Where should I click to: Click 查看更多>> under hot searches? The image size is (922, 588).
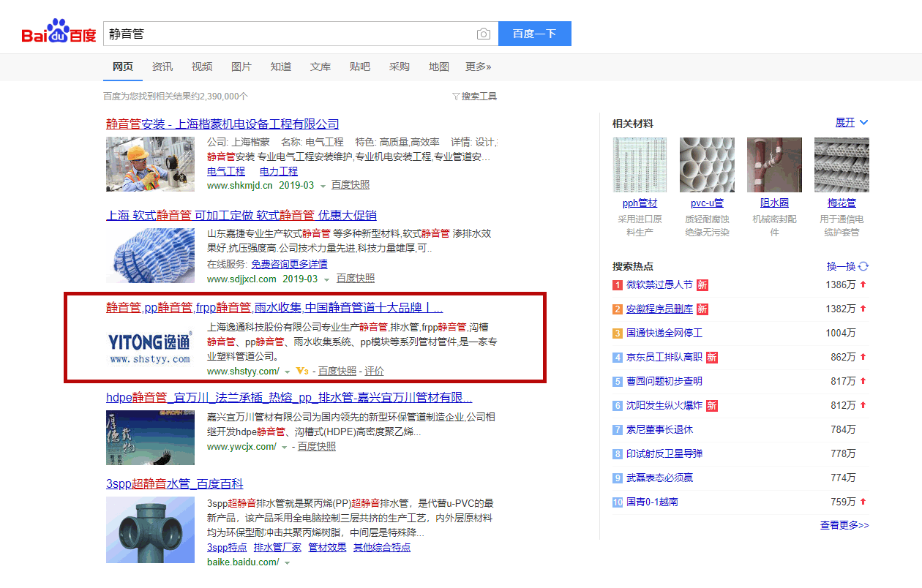click(844, 525)
